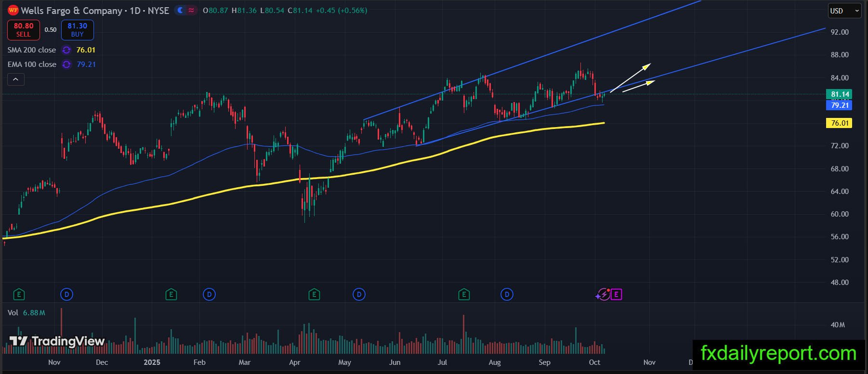This screenshot has width=868, height=374.
Task: Open the earnings E marker in mid-July
Action: [x=464, y=294]
